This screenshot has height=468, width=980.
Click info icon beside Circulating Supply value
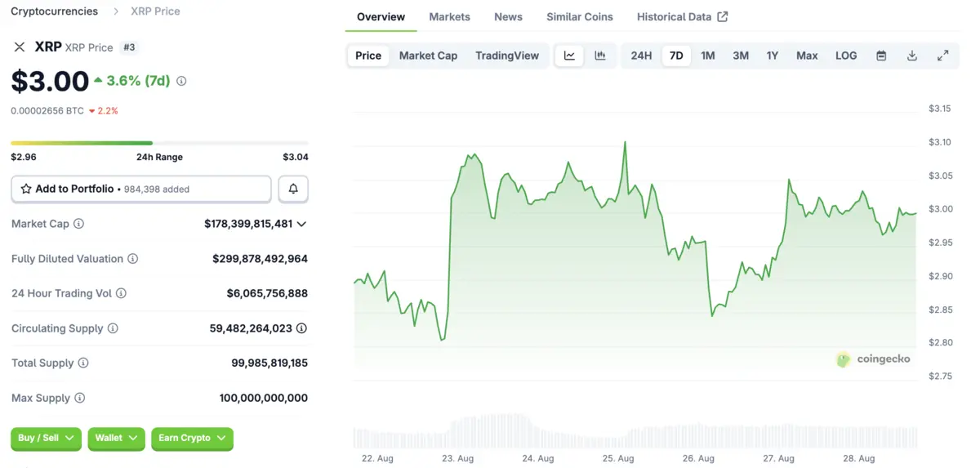(301, 328)
